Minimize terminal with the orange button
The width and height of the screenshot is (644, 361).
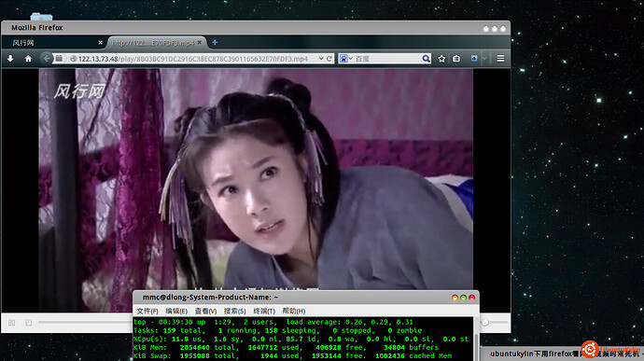455,298
